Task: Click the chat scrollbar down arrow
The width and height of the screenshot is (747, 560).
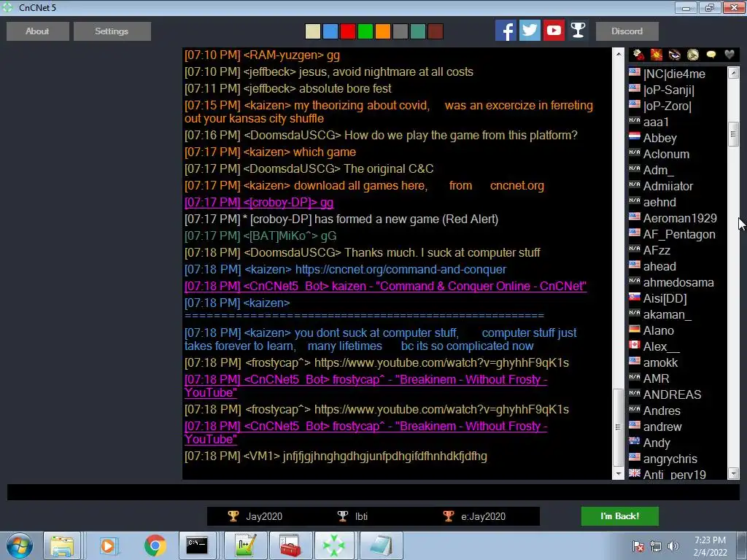Action: coord(619,474)
